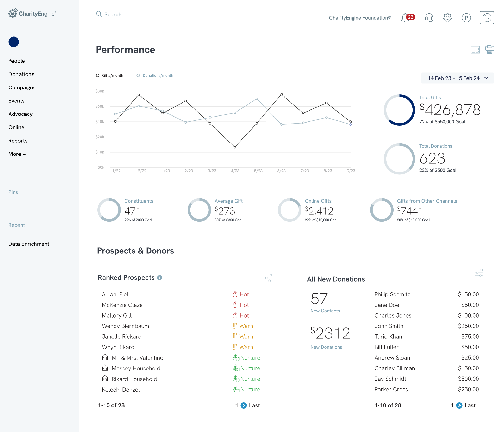Open the history clock icon
Image resolution: width=504 pixels, height=432 pixels.
pyautogui.click(x=487, y=18)
